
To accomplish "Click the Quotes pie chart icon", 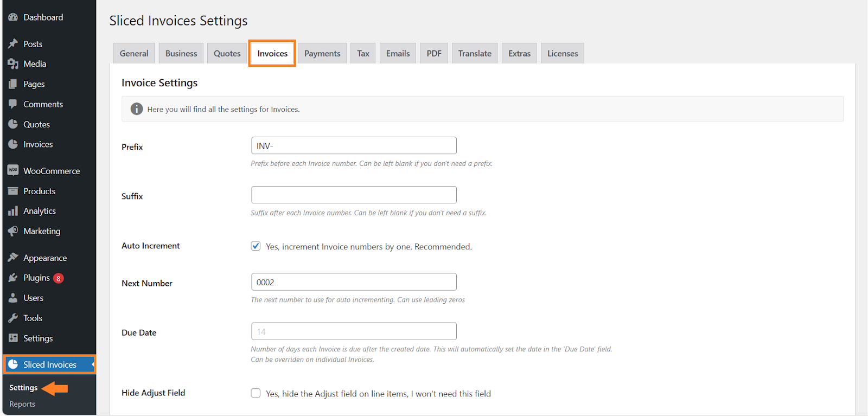I will click(x=13, y=124).
